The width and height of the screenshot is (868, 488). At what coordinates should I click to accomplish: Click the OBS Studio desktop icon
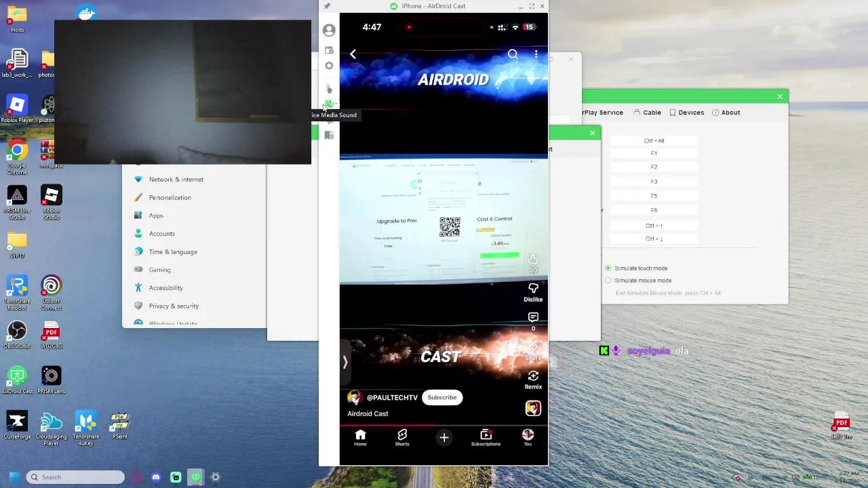click(x=17, y=335)
